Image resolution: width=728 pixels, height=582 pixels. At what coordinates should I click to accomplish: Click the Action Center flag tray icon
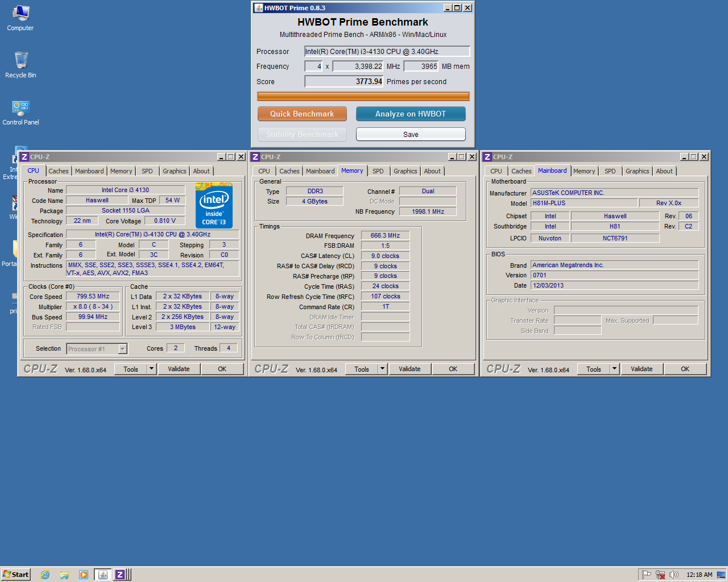coord(647,575)
